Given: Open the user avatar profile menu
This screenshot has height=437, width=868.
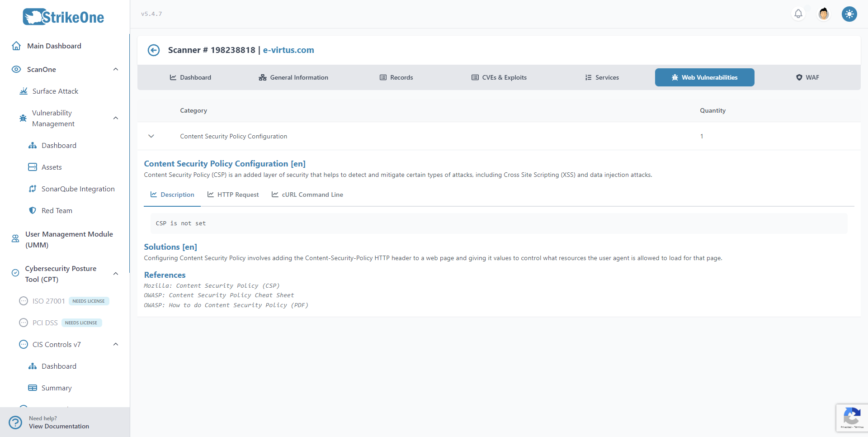Looking at the screenshot, I should 824,14.
